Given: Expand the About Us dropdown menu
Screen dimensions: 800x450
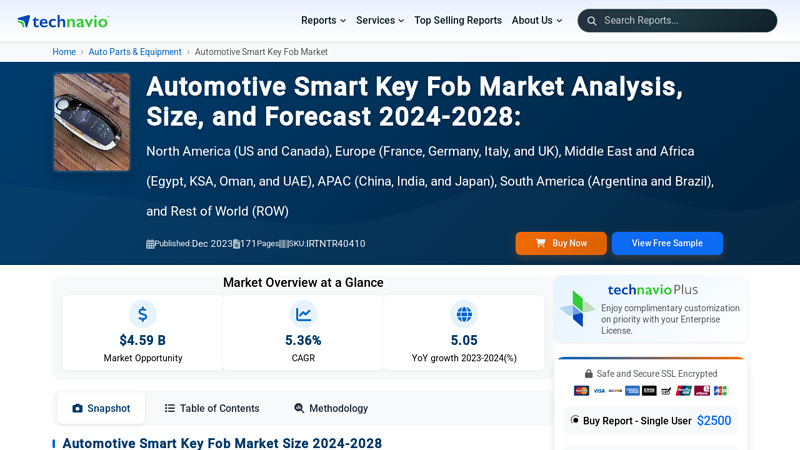Looking at the screenshot, I should click(x=537, y=20).
